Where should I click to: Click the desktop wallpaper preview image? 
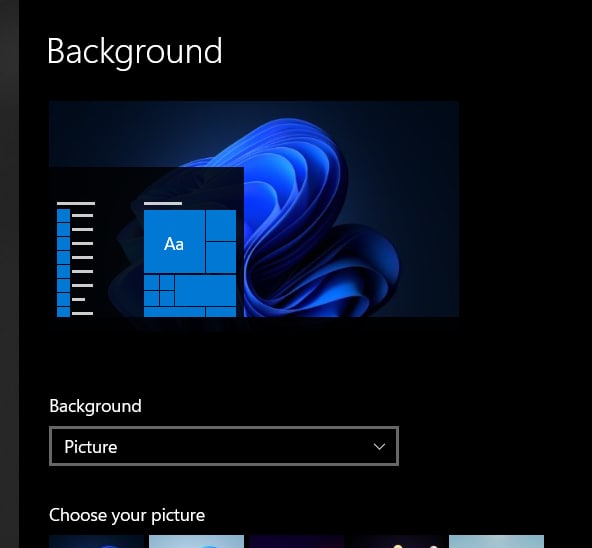tap(254, 209)
